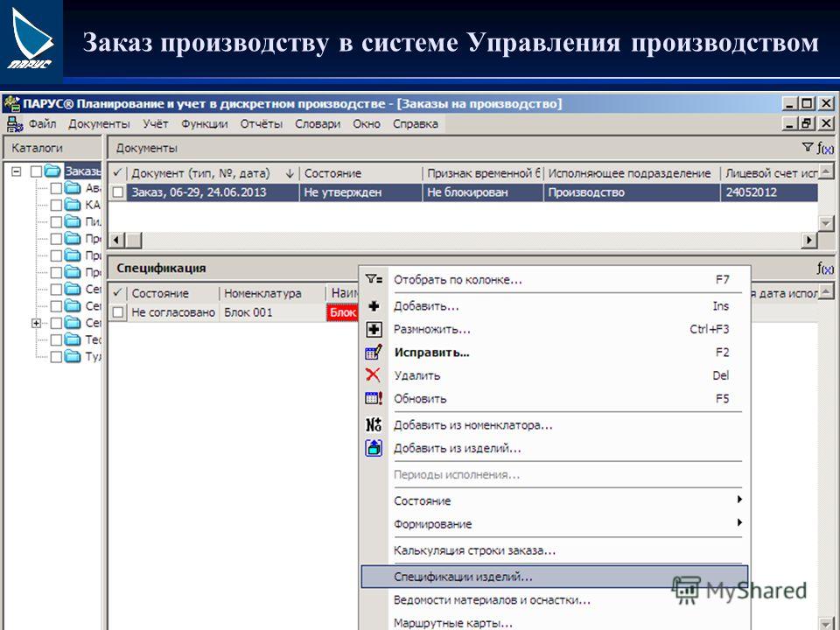Open the Документы menu in the menu bar

click(x=99, y=123)
